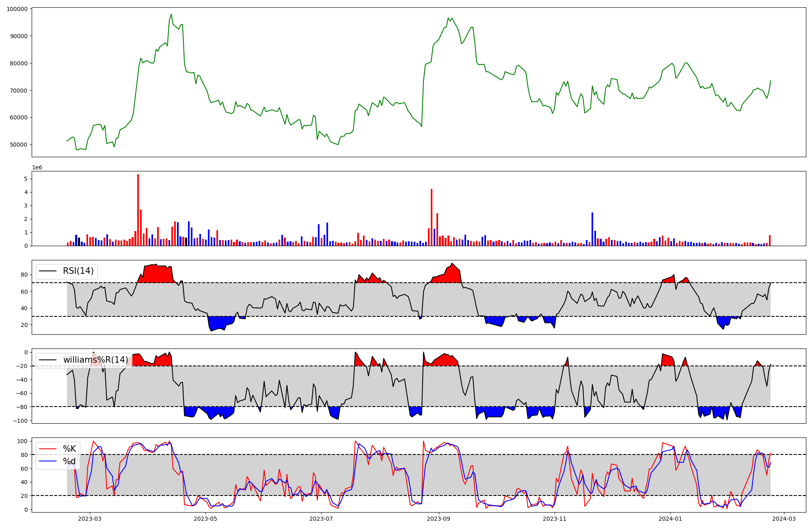Click the 60000 price axis label
812x528 pixels.
(19, 118)
